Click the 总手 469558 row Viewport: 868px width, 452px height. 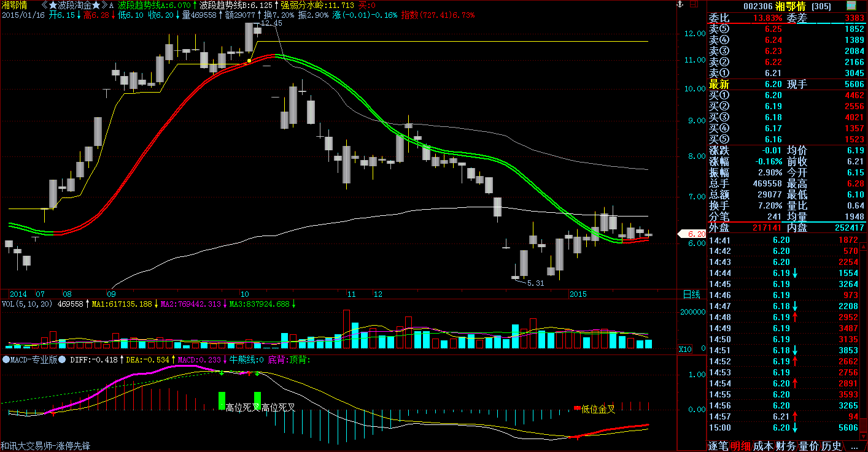click(745, 183)
